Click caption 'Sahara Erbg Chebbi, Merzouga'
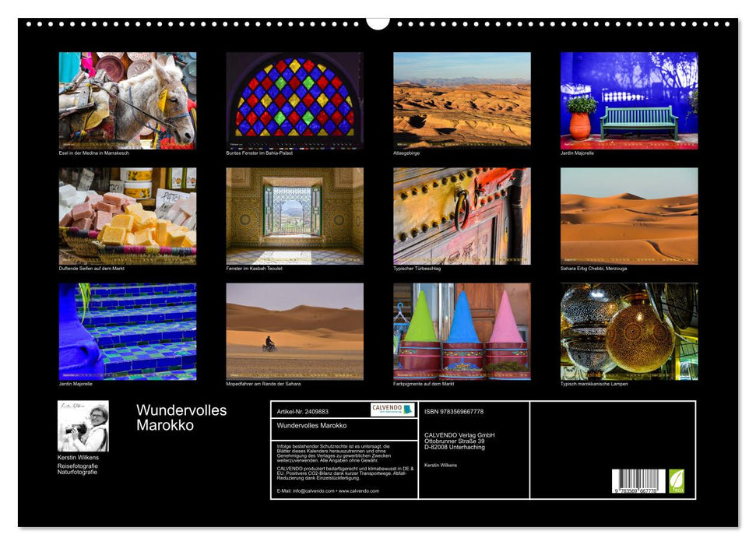756x545 pixels. pyautogui.click(x=593, y=268)
